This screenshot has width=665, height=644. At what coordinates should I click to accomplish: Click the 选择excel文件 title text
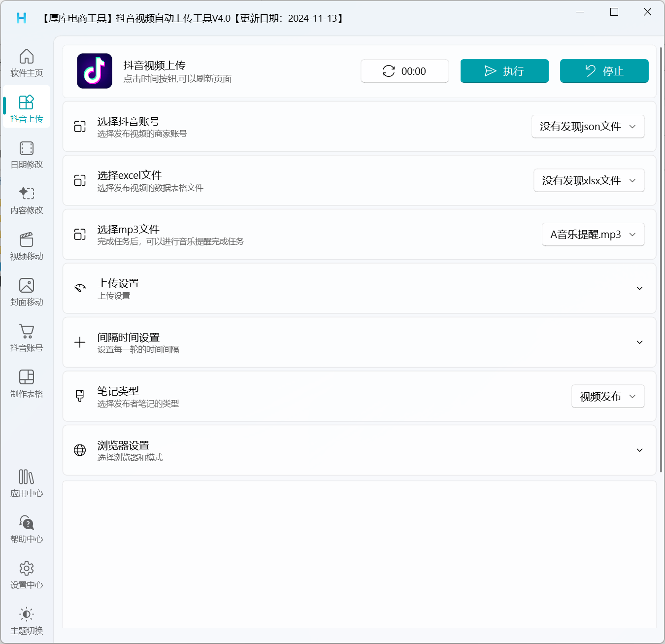coord(130,175)
